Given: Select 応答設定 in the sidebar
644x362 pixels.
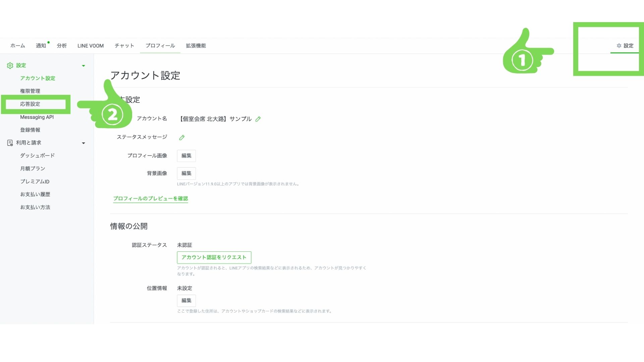Looking at the screenshot, I should pos(30,104).
